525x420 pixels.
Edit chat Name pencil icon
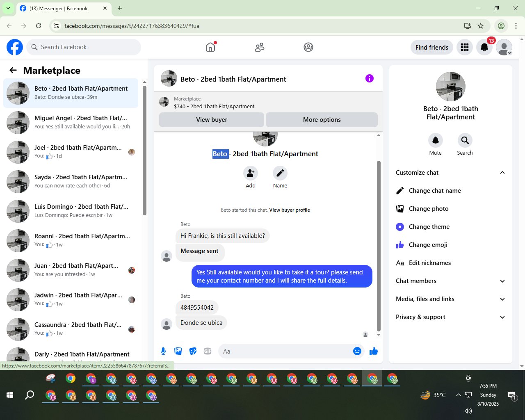(x=280, y=173)
